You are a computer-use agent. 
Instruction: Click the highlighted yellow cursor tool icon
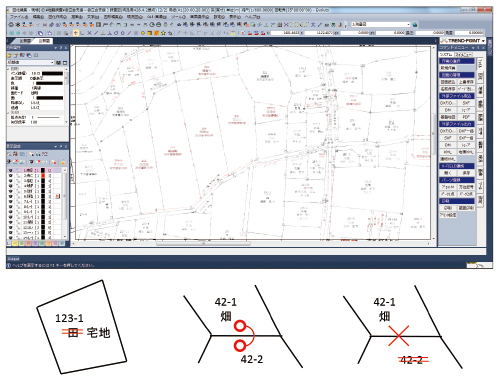click(x=76, y=33)
